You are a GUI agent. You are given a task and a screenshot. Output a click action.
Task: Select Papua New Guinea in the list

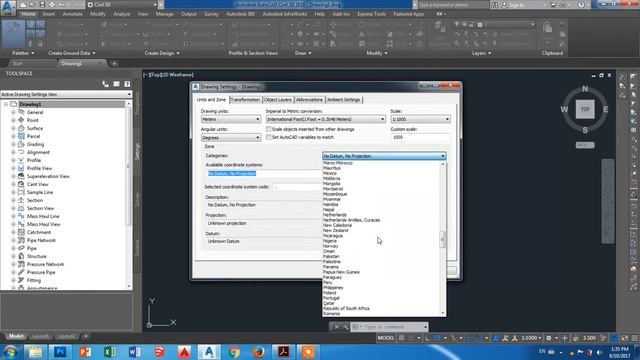coord(341,272)
